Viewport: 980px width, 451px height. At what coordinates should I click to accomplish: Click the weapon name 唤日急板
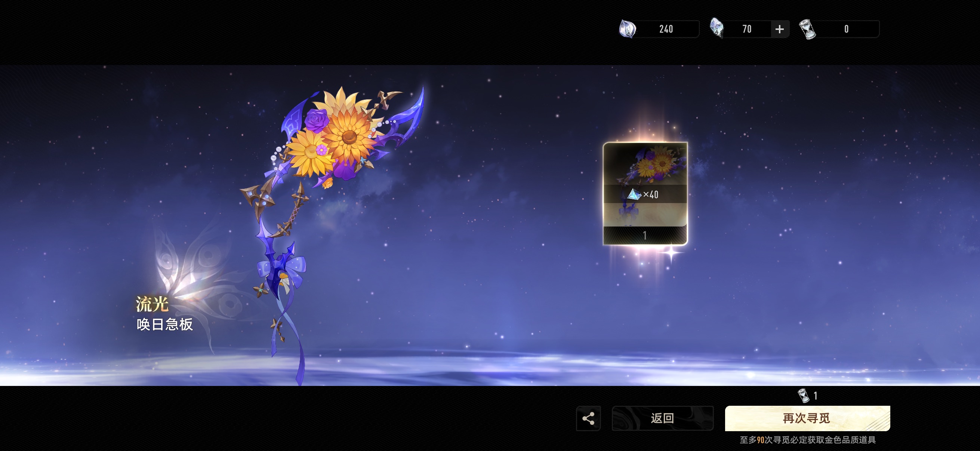165,324
